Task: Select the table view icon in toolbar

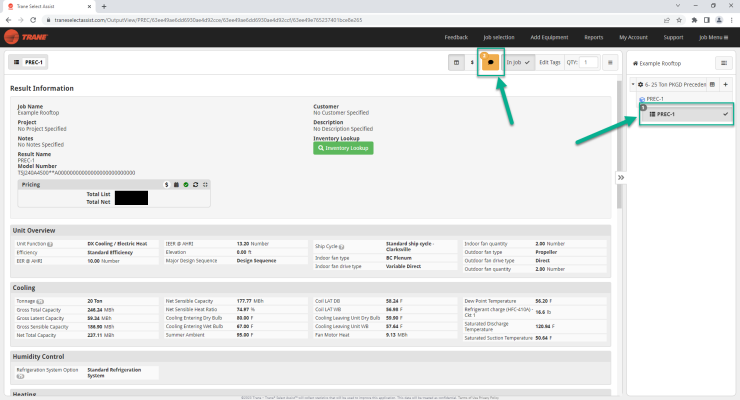Action: tap(456, 62)
